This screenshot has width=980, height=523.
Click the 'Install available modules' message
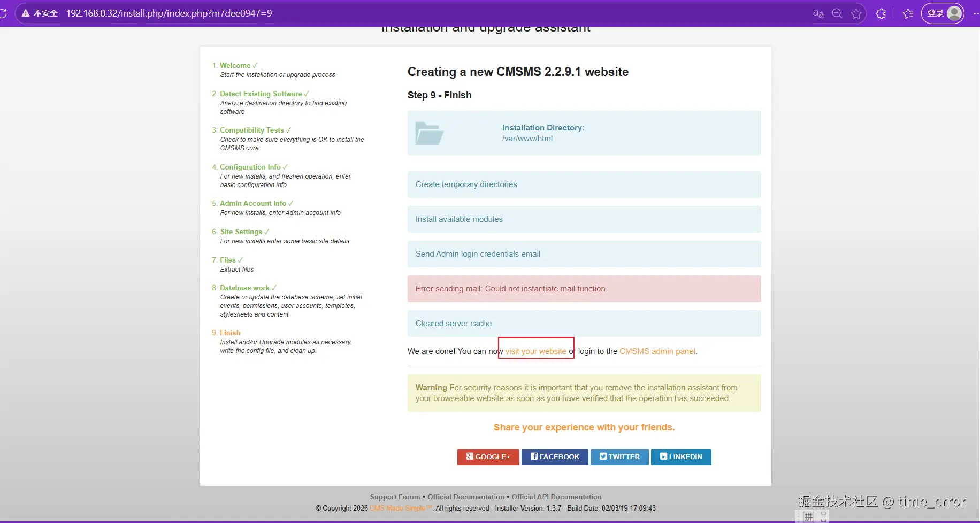click(x=584, y=219)
